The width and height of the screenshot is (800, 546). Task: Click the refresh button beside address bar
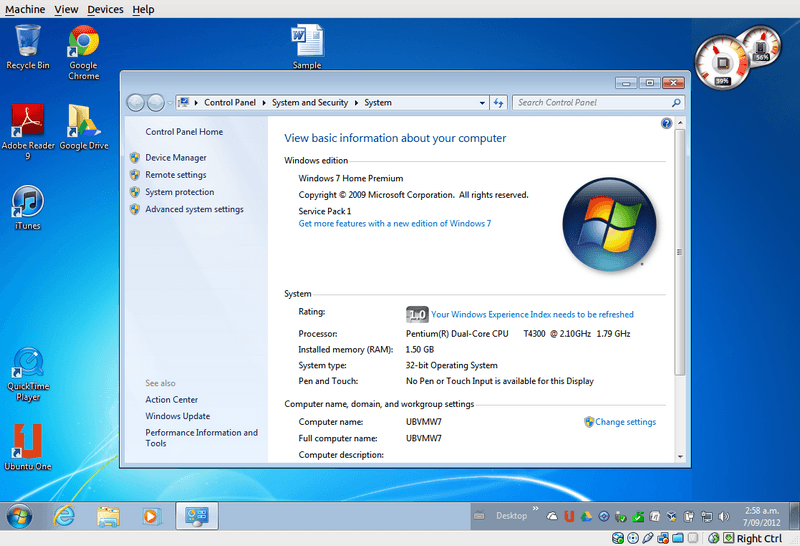[x=498, y=103]
